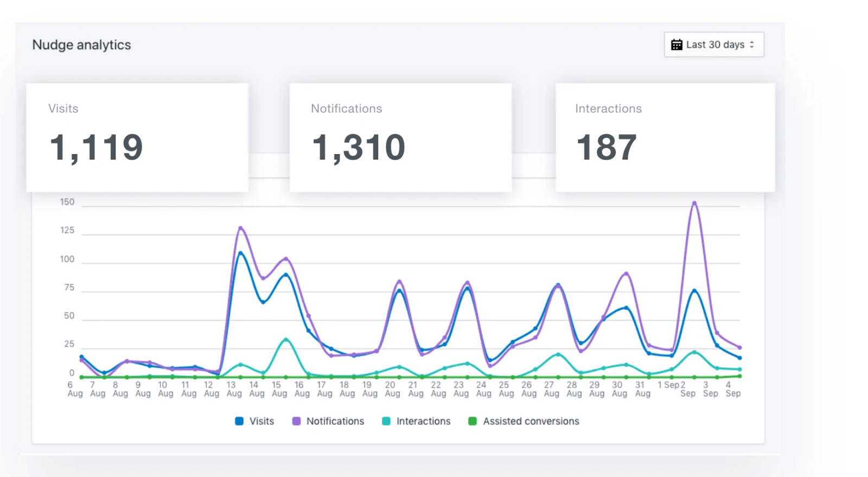Click the 15 Aug interactions peak point
The width and height of the screenshot is (868, 477).
click(x=286, y=340)
